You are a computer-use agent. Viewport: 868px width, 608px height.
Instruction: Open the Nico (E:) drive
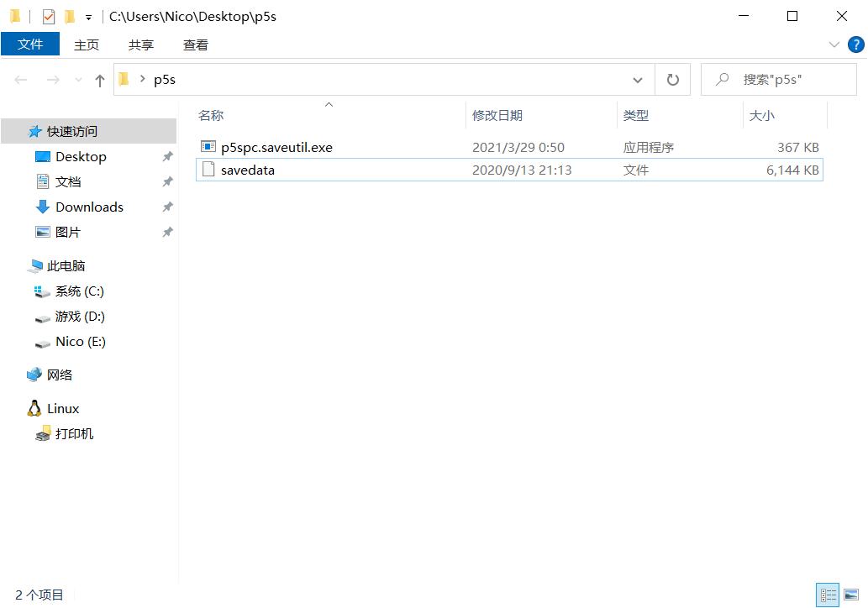coord(81,341)
